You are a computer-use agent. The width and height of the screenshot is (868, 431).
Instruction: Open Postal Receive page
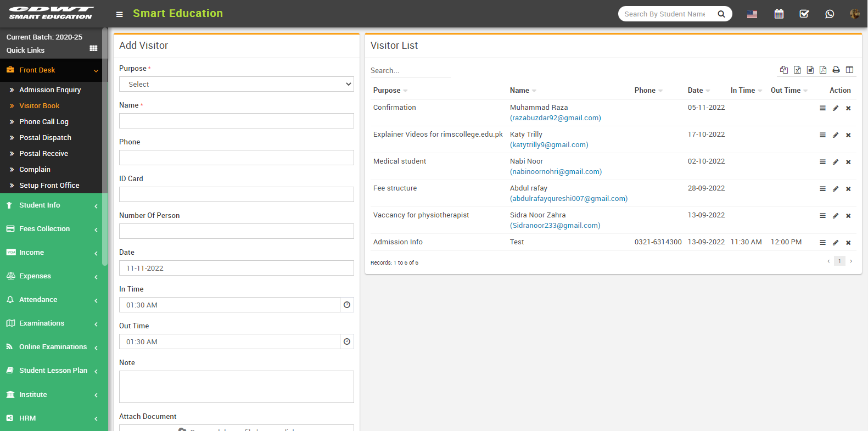[x=43, y=153]
